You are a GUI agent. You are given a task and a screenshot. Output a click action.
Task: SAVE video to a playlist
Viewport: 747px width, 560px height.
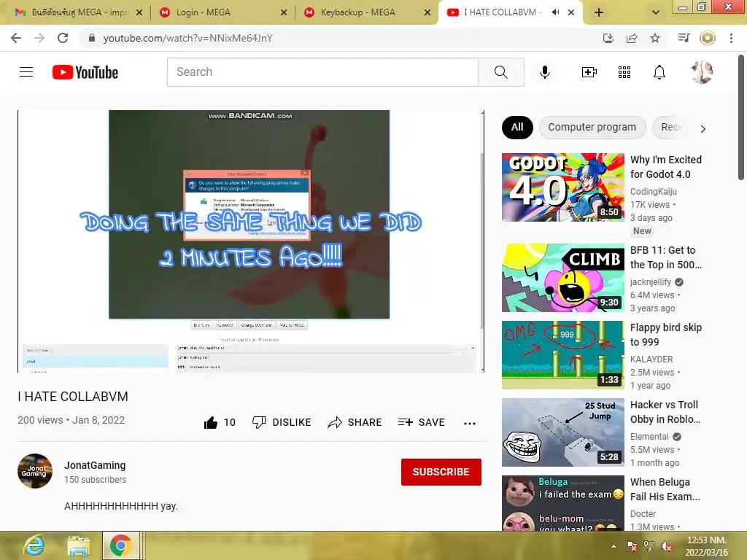pyautogui.click(x=422, y=422)
